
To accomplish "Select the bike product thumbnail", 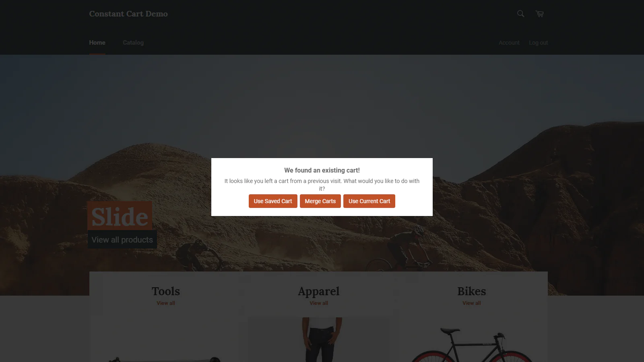I will pos(472,344).
